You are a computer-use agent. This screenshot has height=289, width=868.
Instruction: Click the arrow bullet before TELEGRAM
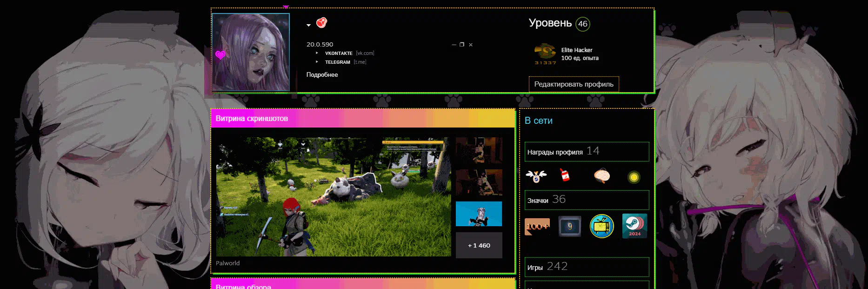pos(317,62)
